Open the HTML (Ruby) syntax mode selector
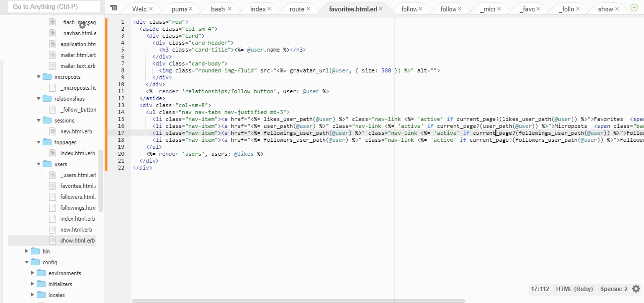Viewport: 644px width, 303px height. 574,289
